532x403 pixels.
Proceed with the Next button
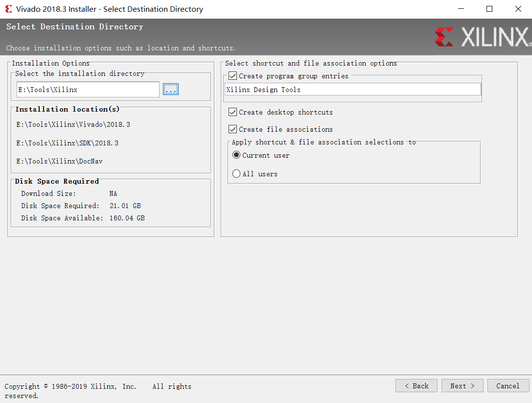[x=462, y=386]
